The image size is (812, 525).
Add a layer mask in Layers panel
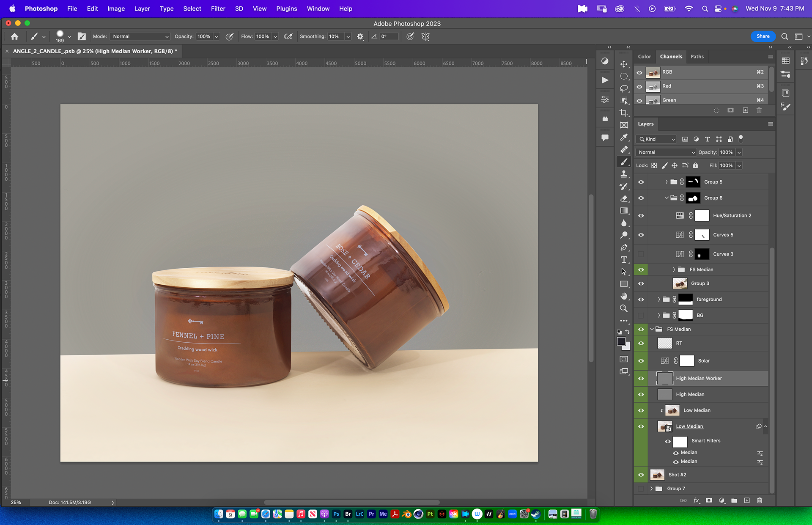pyautogui.click(x=709, y=500)
